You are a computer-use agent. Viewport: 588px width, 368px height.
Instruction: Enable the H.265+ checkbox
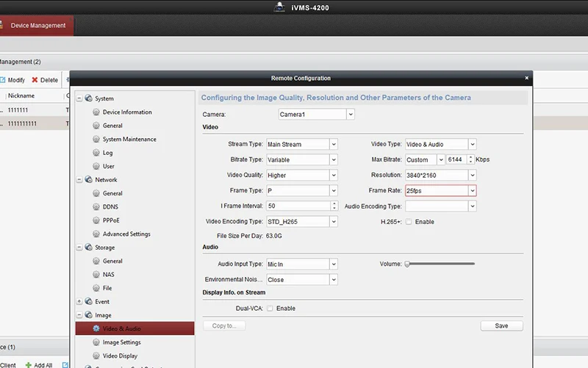(409, 222)
